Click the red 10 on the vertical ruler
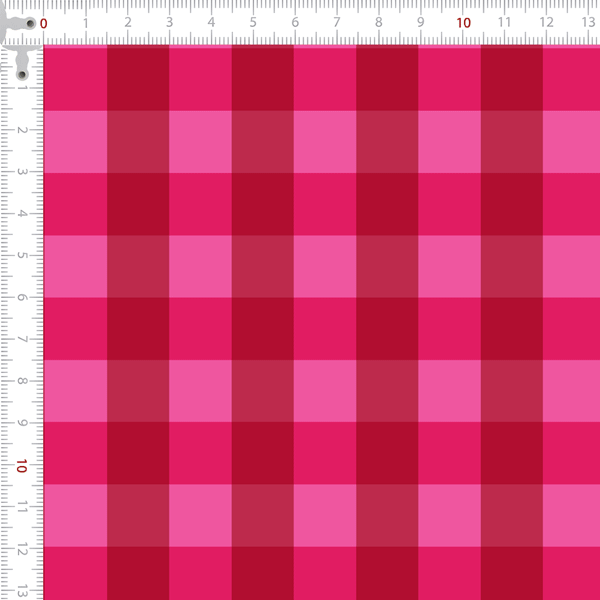Image resolution: width=600 pixels, height=600 pixels. pyautogui.click(x=21, y=466)
